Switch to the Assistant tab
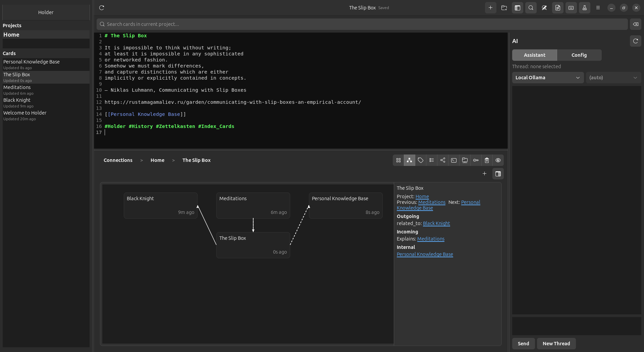 (535, 55)
